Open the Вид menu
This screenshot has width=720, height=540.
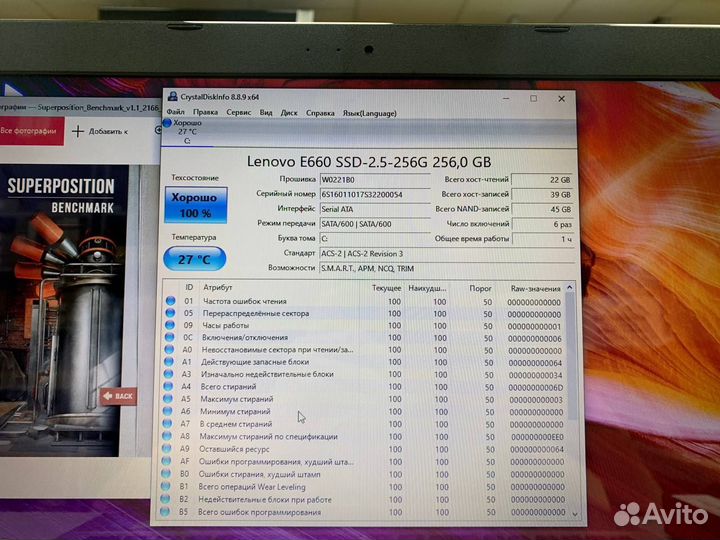pyautogui.click(x=266, y=112)
